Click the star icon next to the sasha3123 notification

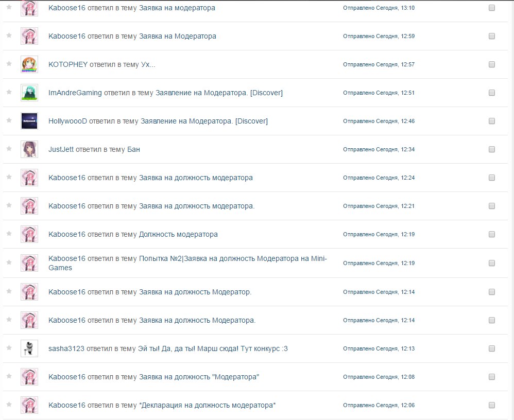coord(9,347)
